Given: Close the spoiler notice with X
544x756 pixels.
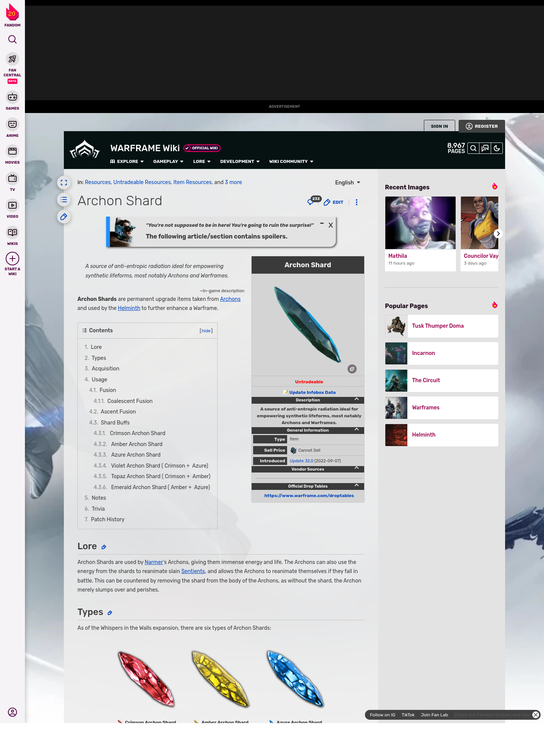Looking at the screenshot, I should (x=331, y=225).
